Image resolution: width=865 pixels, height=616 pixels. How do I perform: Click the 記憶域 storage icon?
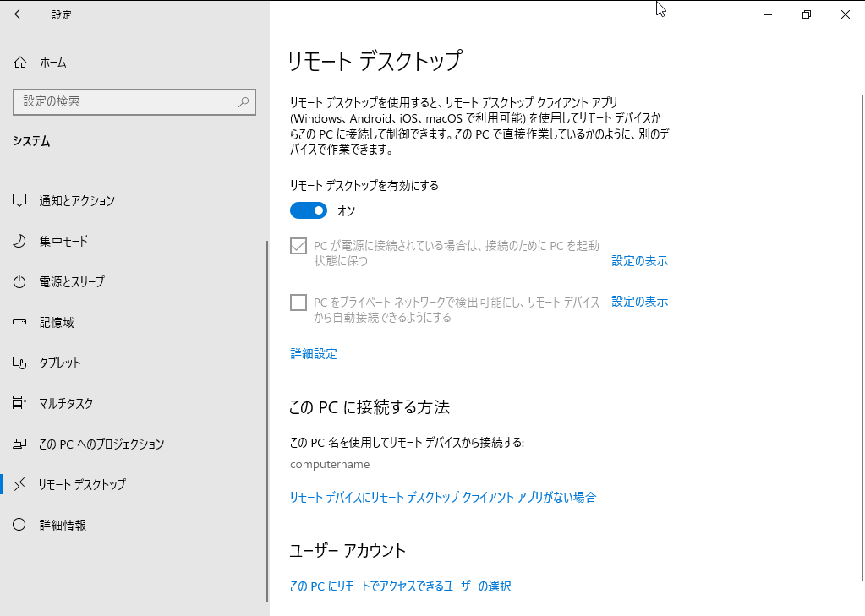tap(20, 323)
